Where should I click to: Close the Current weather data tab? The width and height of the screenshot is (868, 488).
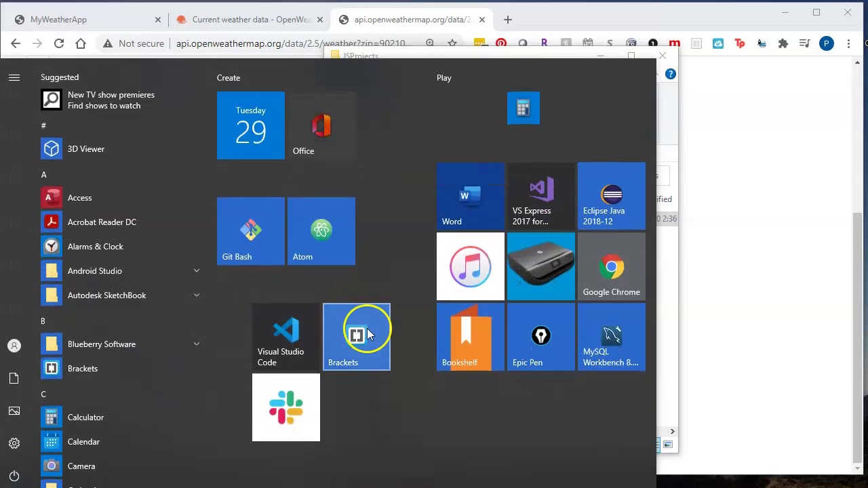(320, 20)
